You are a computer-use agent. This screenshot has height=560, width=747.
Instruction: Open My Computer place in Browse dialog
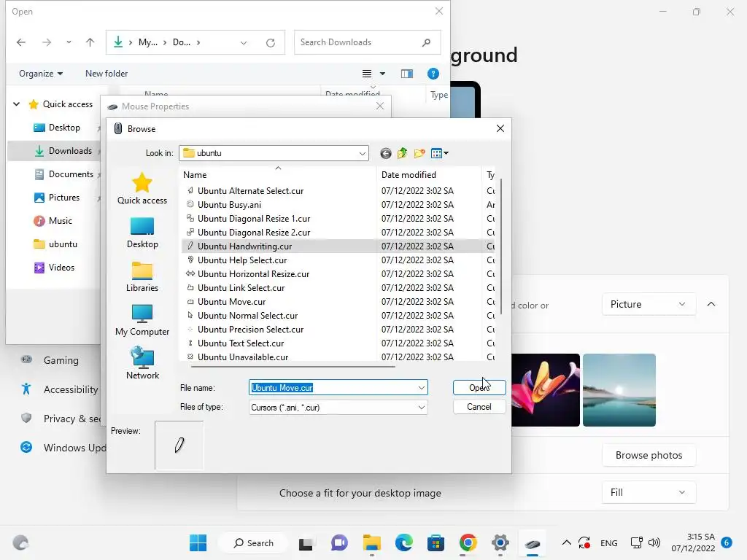tap(142, 320)
